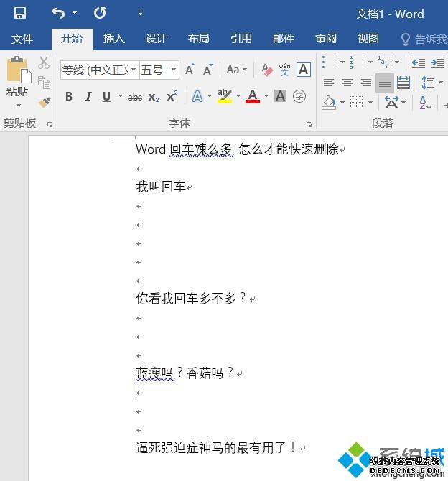Open the 视图 ribbon tab
This screenshot has height=481, width=448.
tap(368, 39)
